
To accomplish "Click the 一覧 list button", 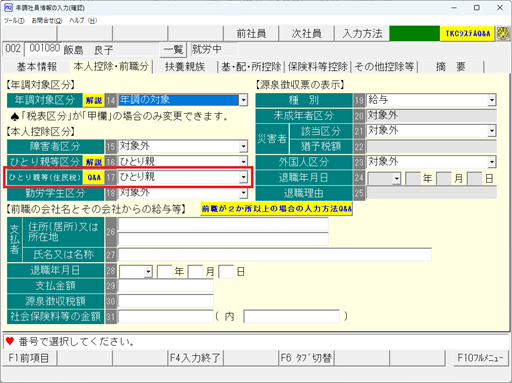I will point(173,50).
